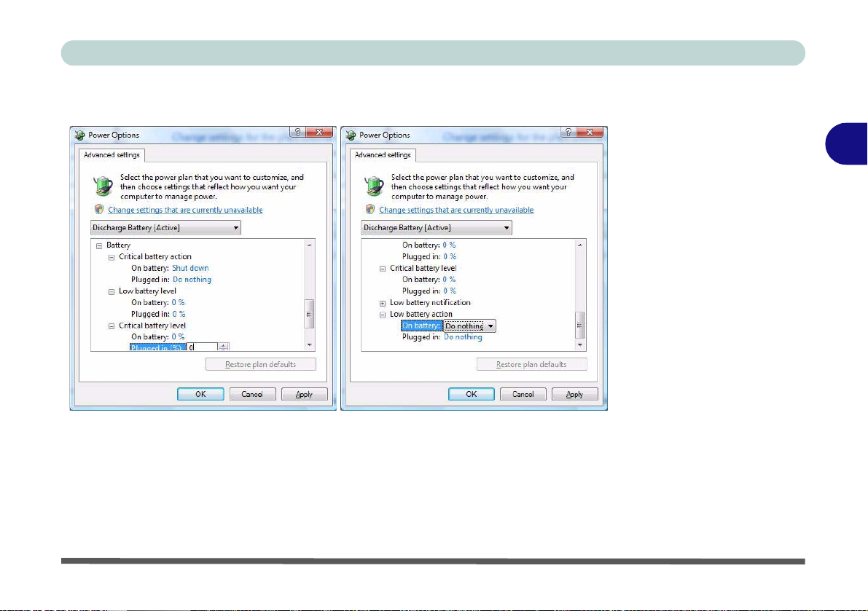Click the Plugged in (%) number field
This screenshot has height=611, width=868.
(202, 347)
